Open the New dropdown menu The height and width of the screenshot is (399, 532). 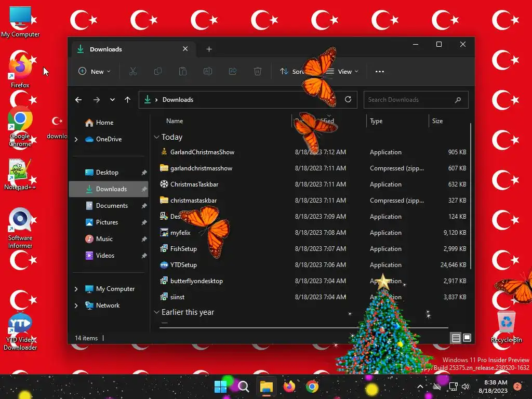tap(95, 71)
